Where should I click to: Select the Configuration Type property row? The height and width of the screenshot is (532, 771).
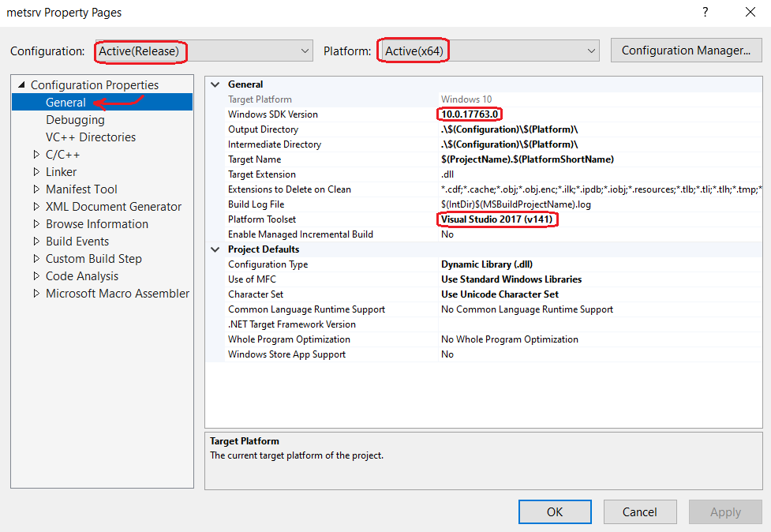pos(268,264)
